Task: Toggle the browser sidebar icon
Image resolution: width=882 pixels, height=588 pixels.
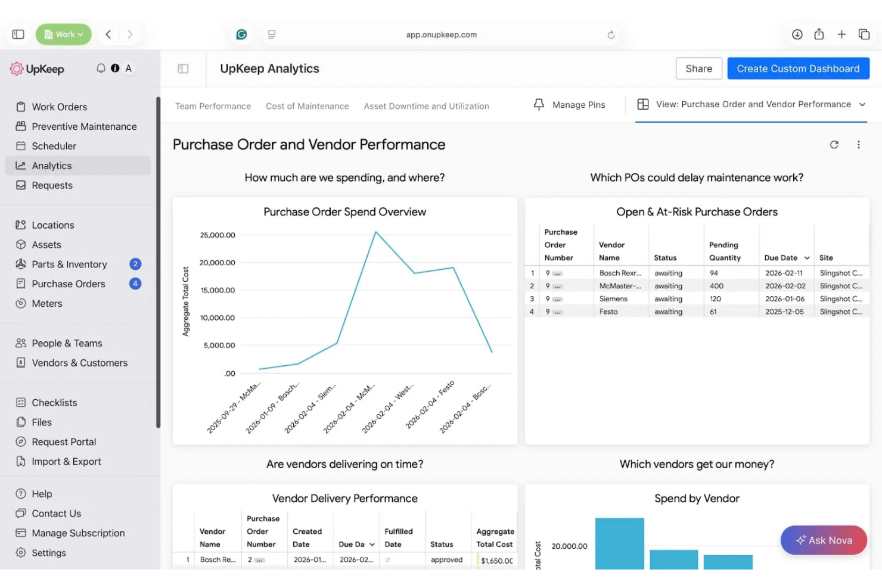Action: click(18, 35)
